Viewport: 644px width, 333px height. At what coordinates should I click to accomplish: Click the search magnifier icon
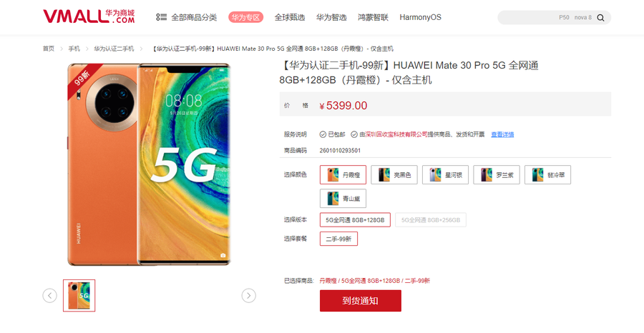600,18
